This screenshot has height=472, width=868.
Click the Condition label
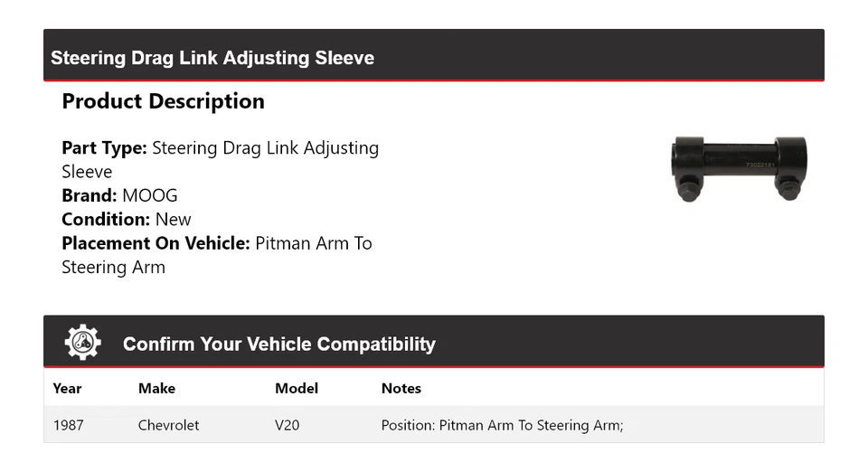[x=105, y=219]
